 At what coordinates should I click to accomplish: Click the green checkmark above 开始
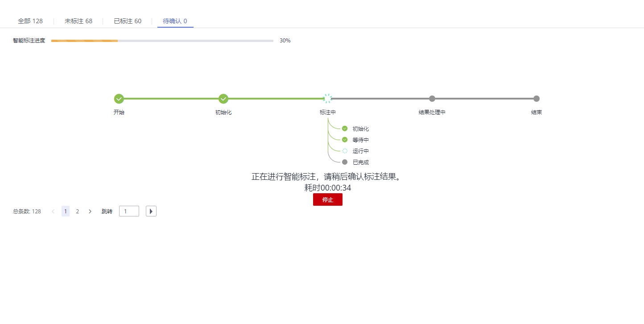tap(119, 99)
